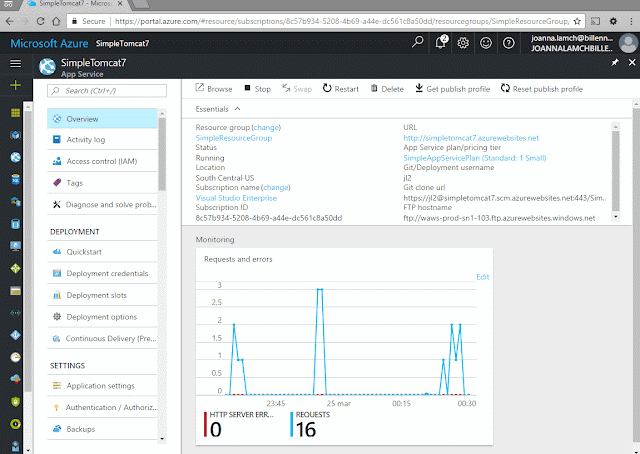Click the green plus New resource icon
640x454 pixels.
(16, 85)
